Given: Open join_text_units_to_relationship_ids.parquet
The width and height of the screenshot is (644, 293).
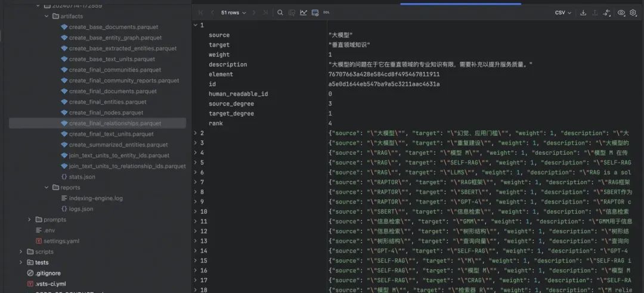Looking at the screenshot, I should tap(128, 166).
